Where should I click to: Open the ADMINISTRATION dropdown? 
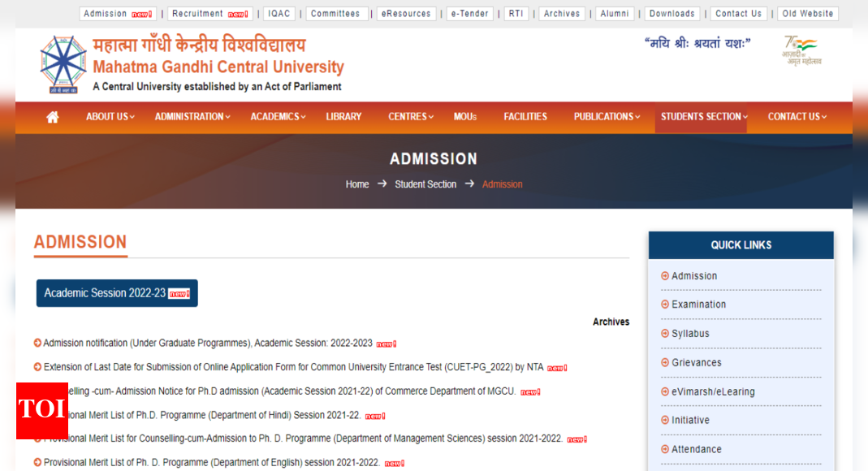click(x=192, y=117)
